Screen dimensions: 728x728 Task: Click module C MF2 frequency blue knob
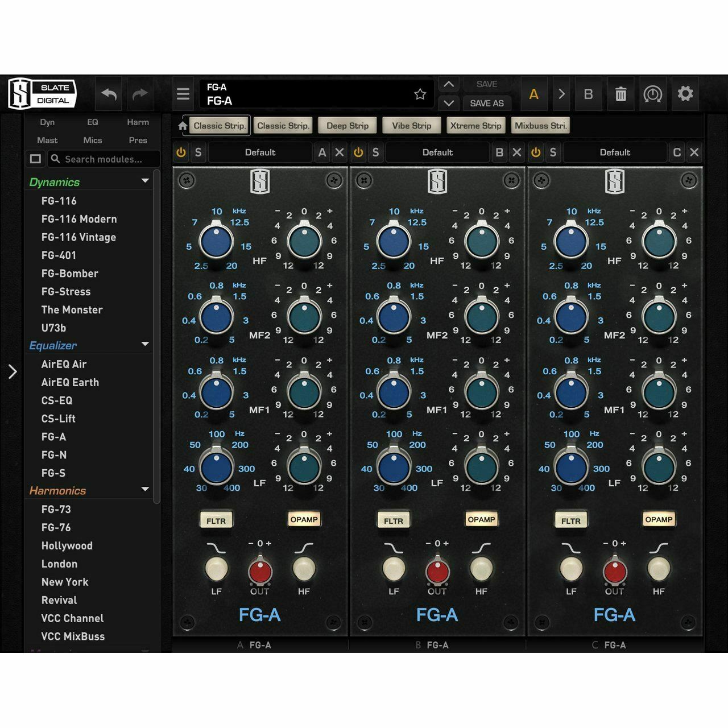click(x=572, y=316)
